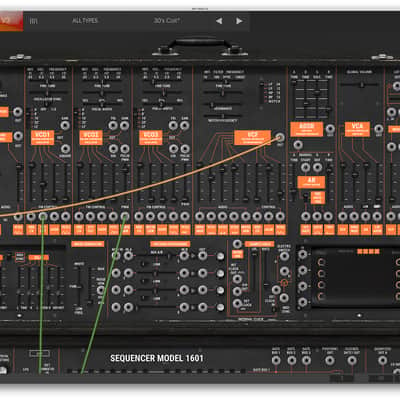The height and width of the screenshot is (400, 400).
Task: Adjust VCO2 PWM level slider above green cable
Action: (125, 183)
